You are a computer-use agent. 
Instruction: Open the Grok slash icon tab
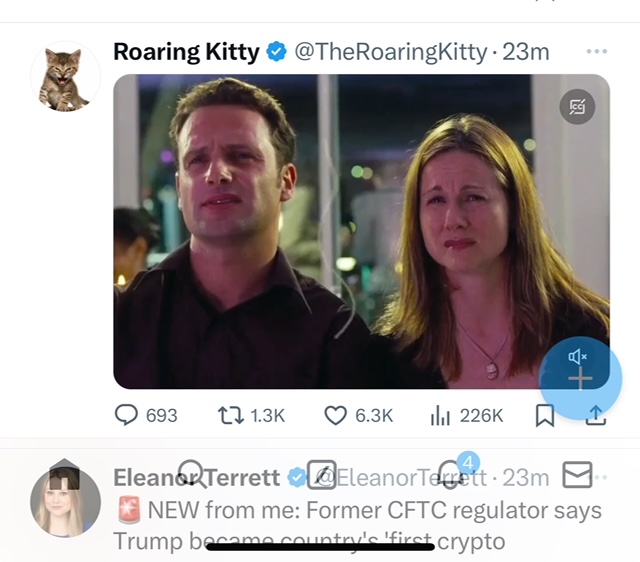323,474
